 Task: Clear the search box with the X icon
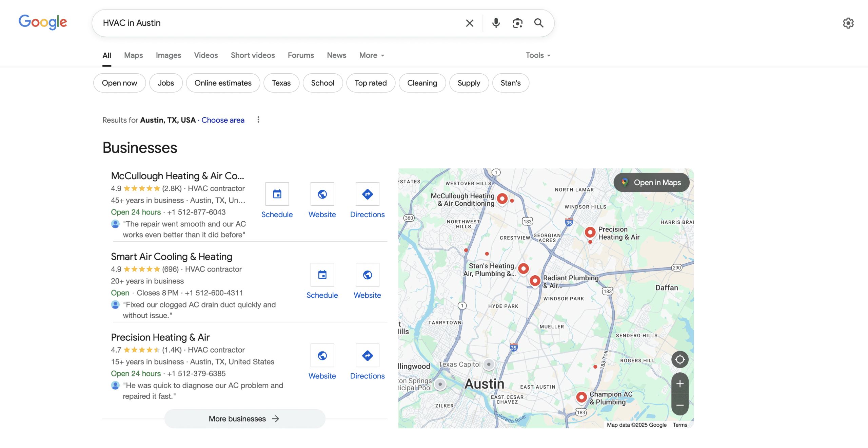click(x=470, y=23)
